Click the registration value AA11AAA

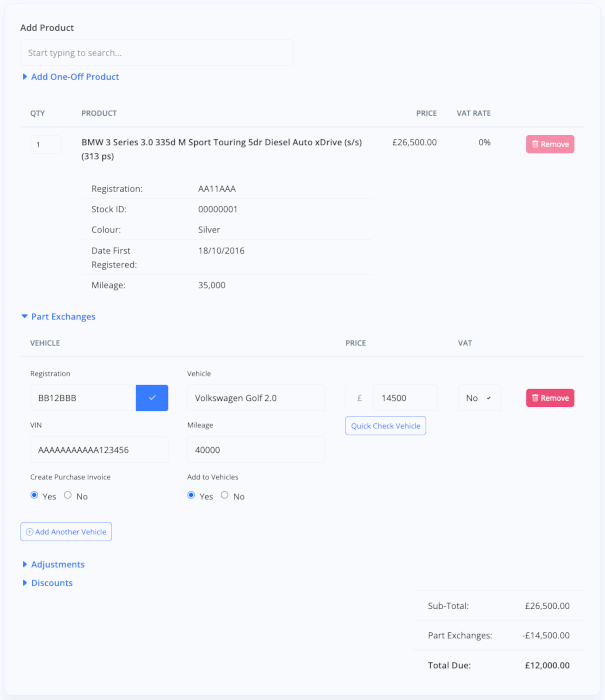point(217,189)
